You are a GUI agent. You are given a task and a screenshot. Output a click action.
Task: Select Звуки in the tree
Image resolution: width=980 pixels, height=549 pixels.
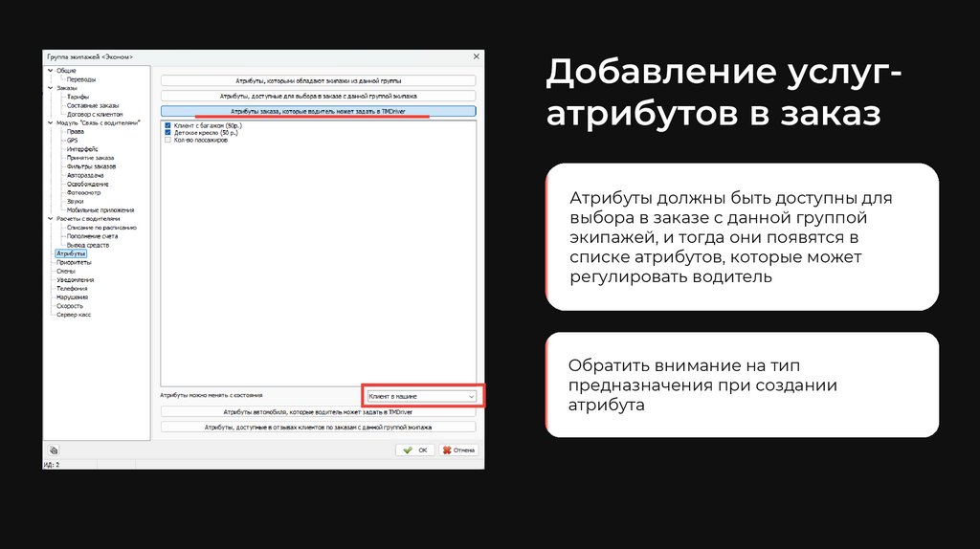pyautogui.click(x=75, y=202)
